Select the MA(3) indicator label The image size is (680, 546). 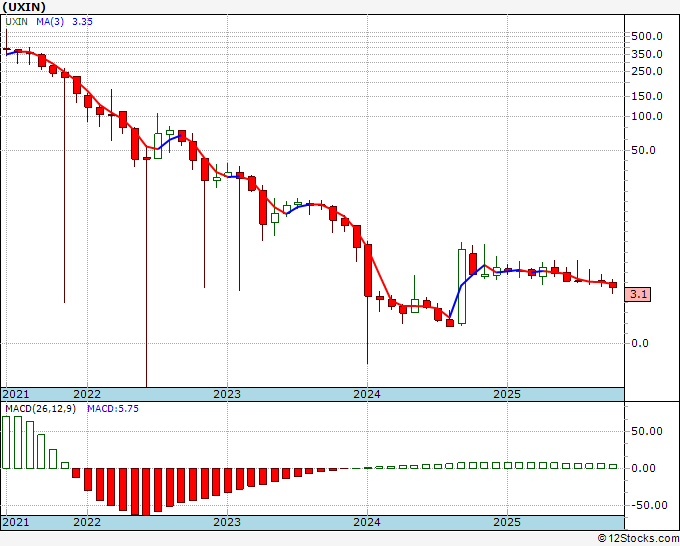(x=50, y=21)
